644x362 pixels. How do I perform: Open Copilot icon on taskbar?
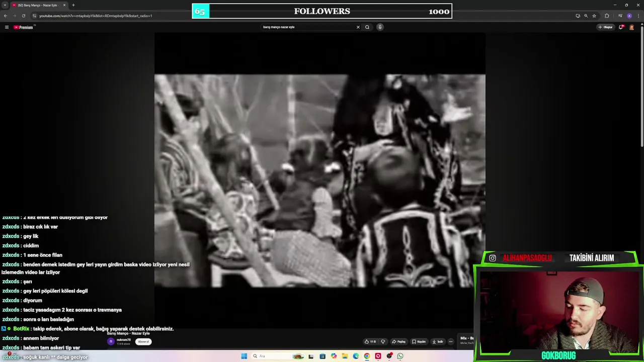pos(334,356)
